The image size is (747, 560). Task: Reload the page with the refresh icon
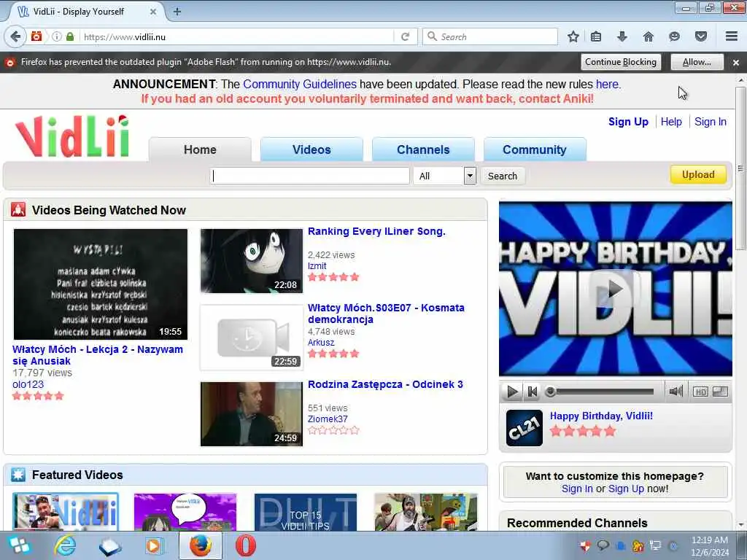(406, 36)
